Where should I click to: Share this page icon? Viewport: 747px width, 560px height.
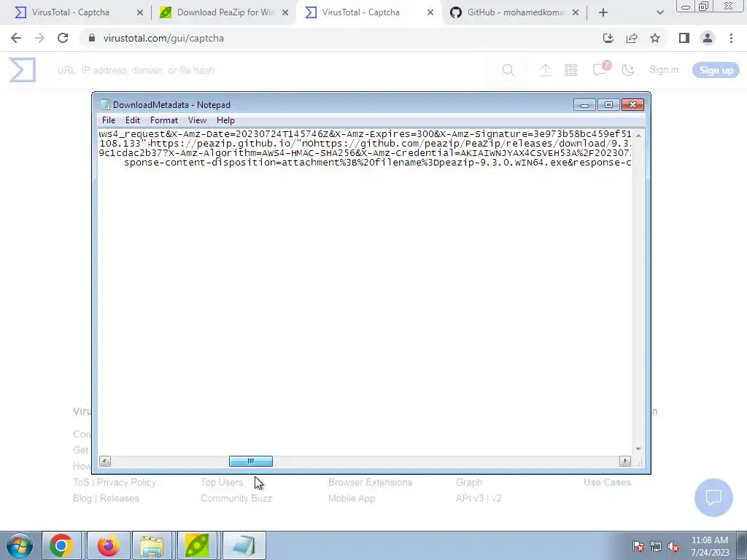[632, 38]
